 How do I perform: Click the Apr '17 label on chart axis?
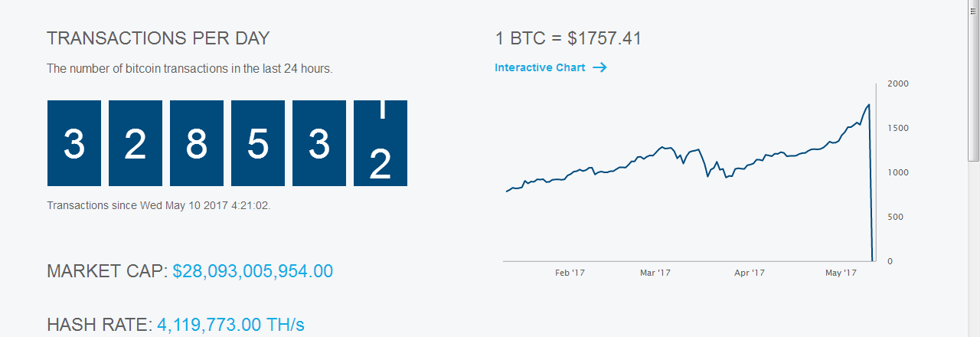(x=750, y=273)
